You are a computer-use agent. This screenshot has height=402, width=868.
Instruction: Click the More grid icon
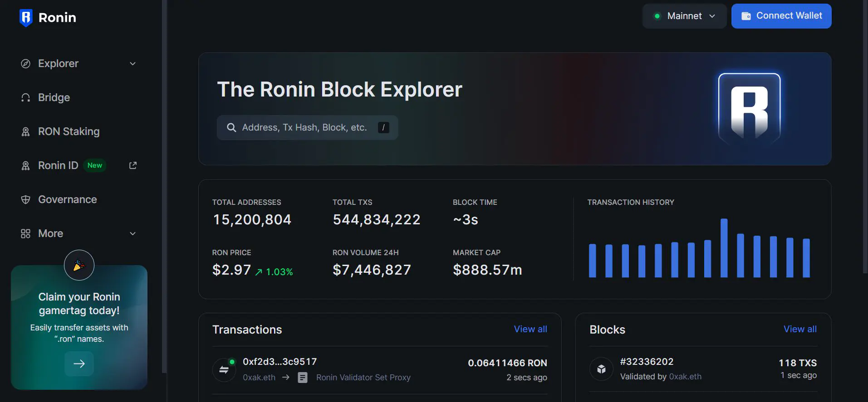tap(26, 233)
